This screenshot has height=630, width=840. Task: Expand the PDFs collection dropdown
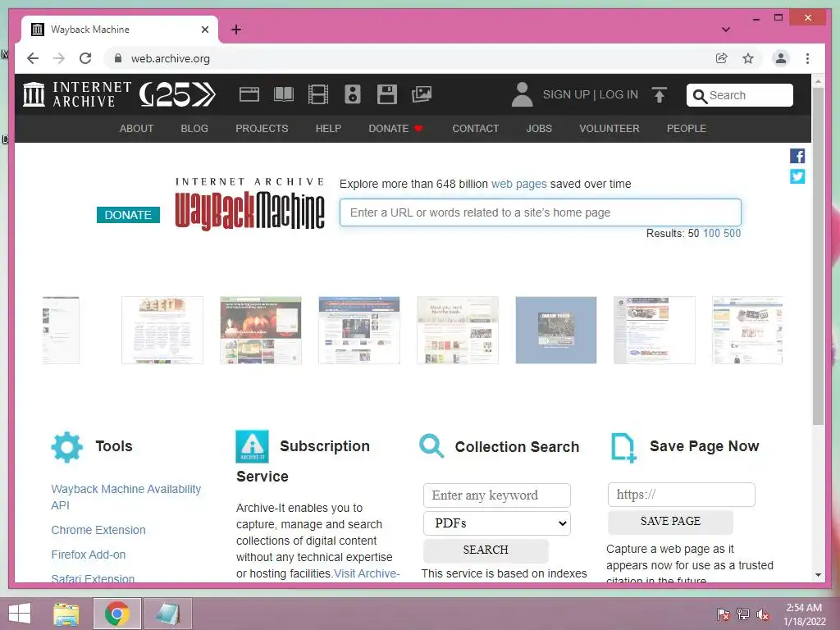click(496, 523)
